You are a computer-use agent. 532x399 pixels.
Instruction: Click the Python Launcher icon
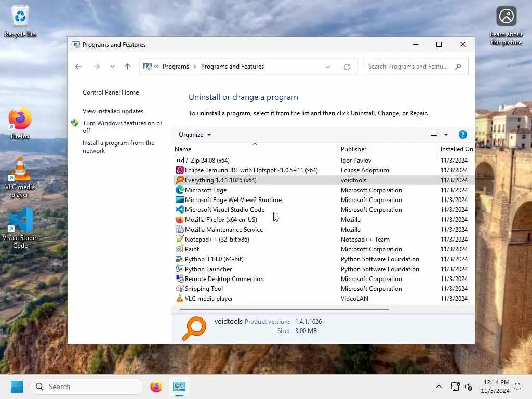tap(179, 269)
